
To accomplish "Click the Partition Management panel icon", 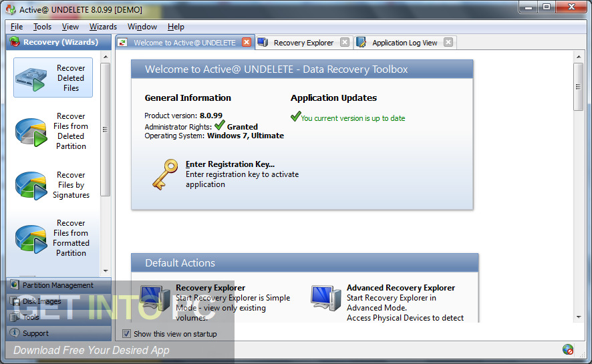I will click(x=14, y=285).
